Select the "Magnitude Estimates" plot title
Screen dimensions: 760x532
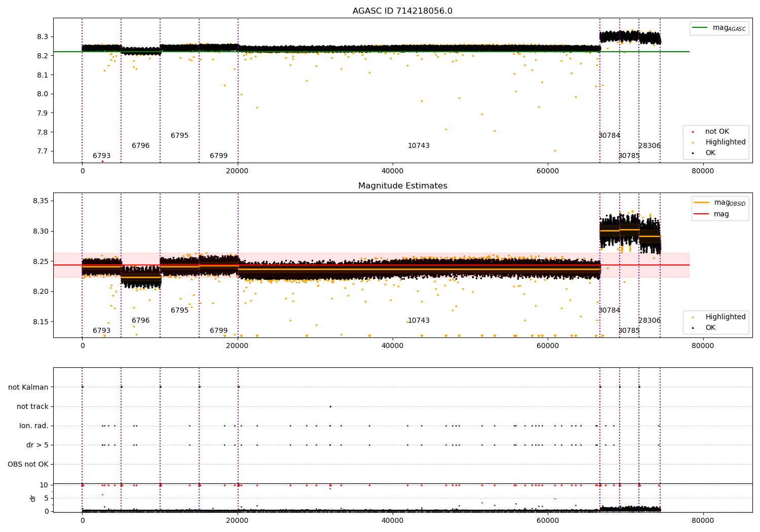click(402, 186)
